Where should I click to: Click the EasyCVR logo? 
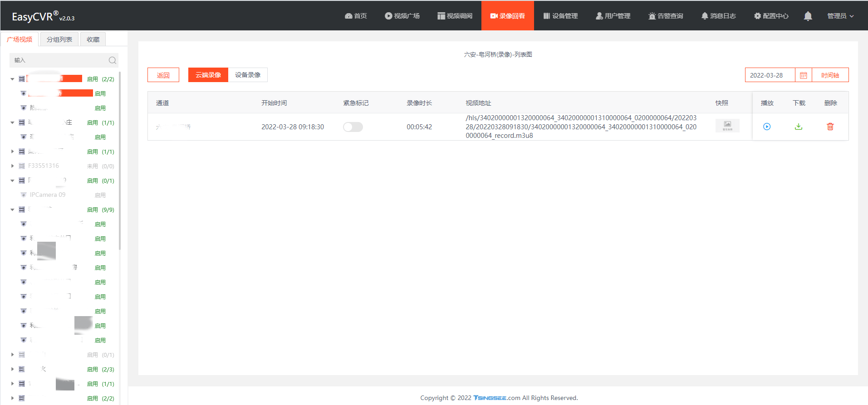click(43, 16)
